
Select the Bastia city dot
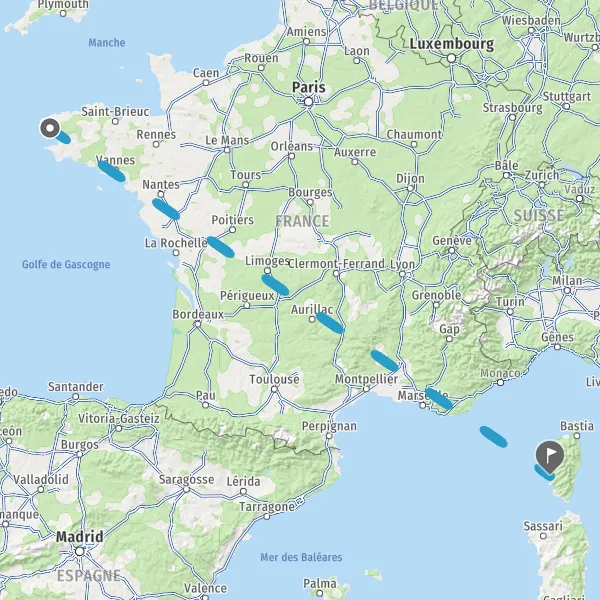[x=577, y=436]
